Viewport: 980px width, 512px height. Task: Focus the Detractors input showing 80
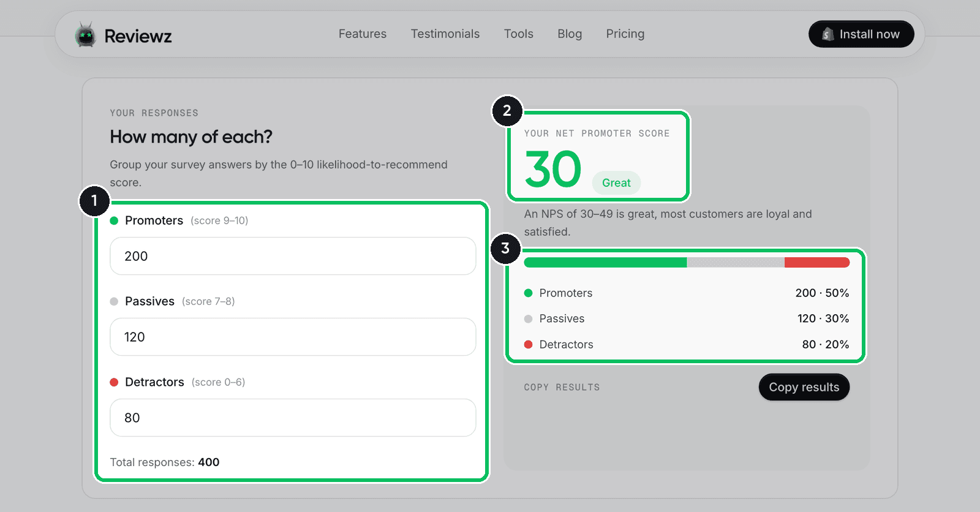coord(293,418)
